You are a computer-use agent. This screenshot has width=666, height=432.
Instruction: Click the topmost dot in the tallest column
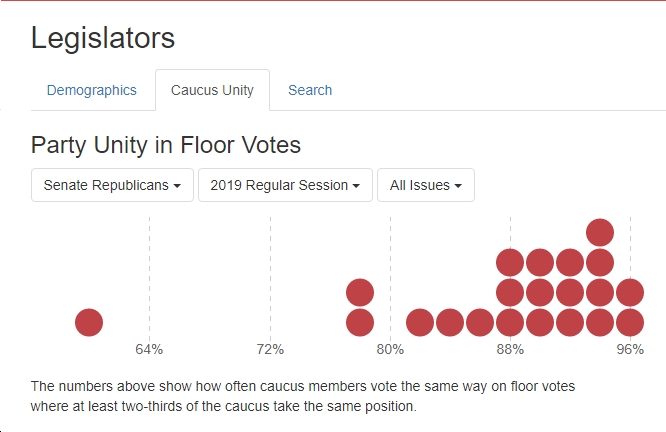[600, 232]
